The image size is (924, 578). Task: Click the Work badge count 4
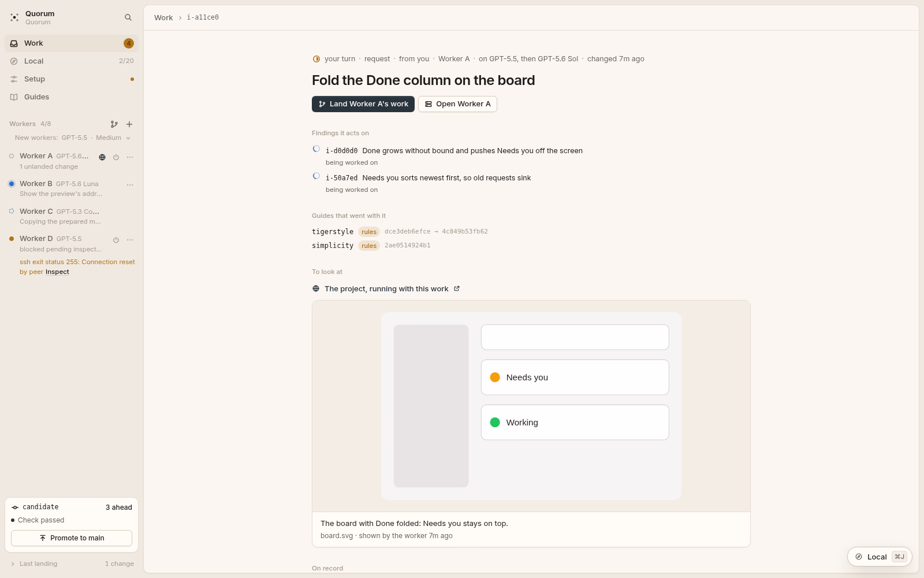pyautogui.click(x=129, y=43)
